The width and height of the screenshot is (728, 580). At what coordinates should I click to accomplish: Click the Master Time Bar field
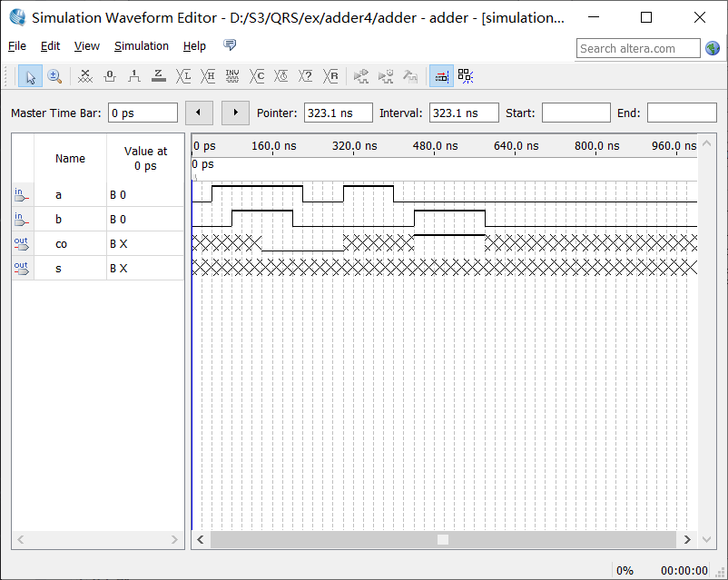click(x=143, y=113)
